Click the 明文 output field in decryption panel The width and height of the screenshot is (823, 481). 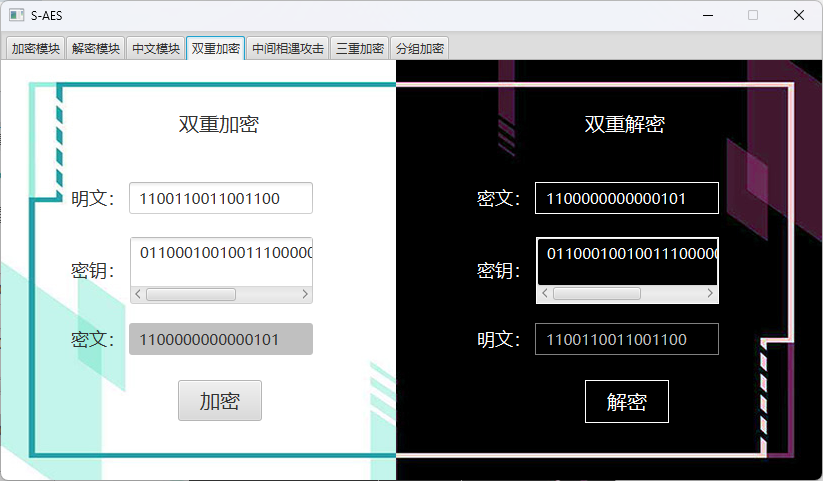[x=627, y=339]
